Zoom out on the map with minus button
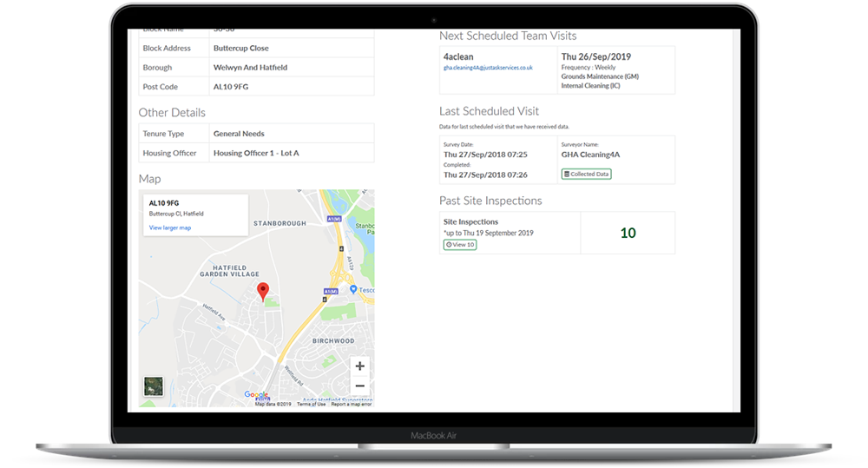Viewport: 868px width, 468px height. (x=360, y=386)
